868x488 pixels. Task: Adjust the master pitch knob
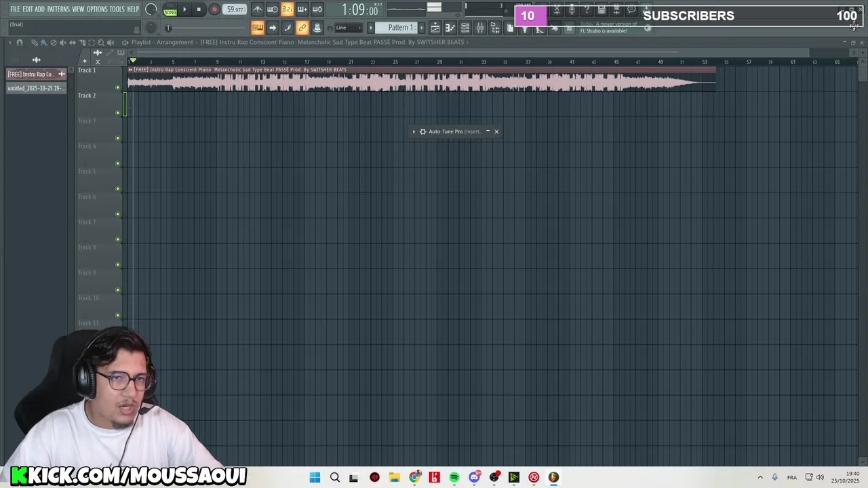click(x=151, y=28)
